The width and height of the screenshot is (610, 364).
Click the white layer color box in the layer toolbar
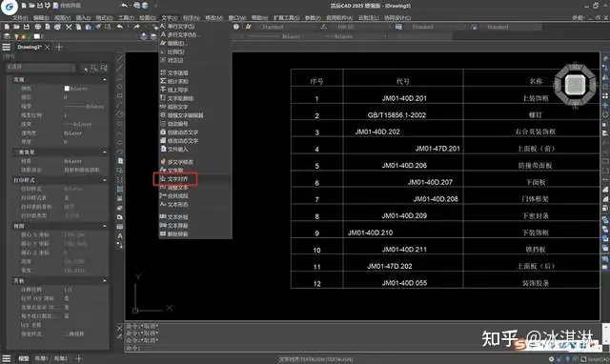click(37, 36)
